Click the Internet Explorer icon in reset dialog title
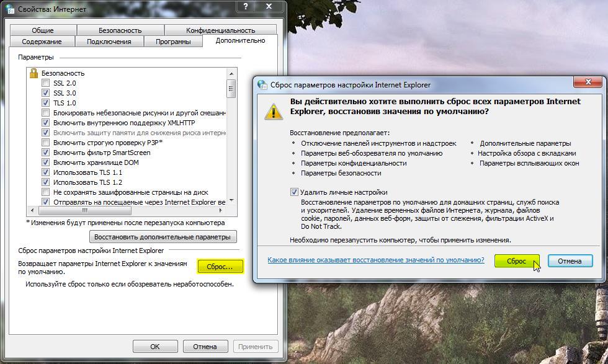608x364 pixels. 262,85
